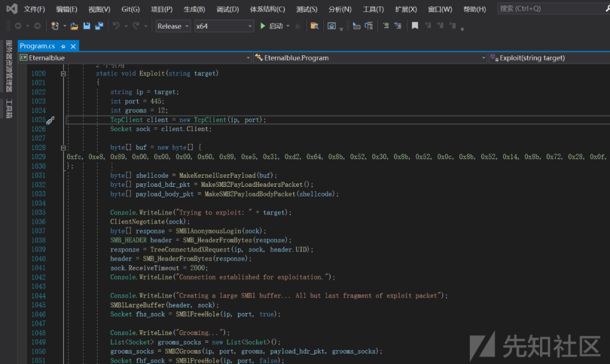Viewport: 610px width, 364px height.
Task: Click the New Project toolbar icon
Action: pyautogui.click(x=55, y=26)
